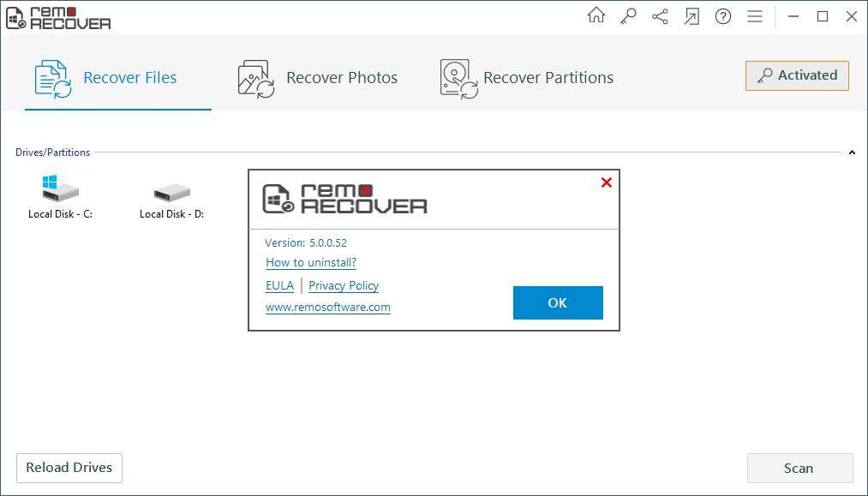Open the How to uninstall link
868x496 pixels.
click(309, 262)
